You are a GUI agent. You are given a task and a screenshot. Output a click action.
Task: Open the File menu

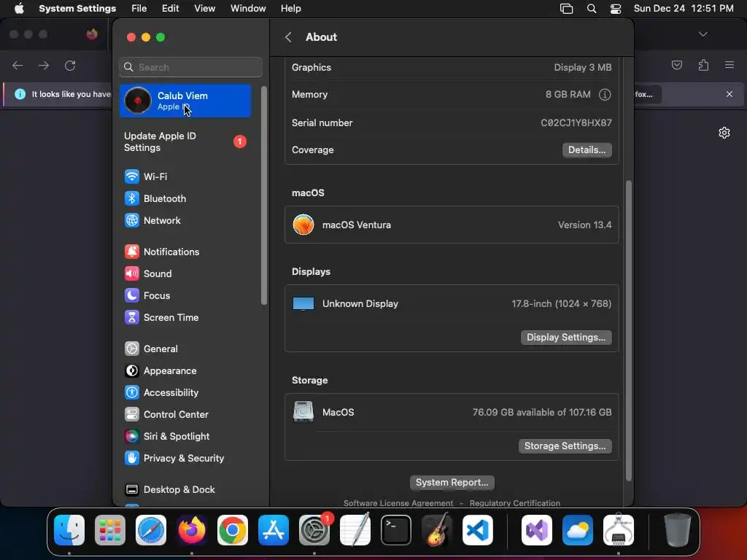click(x=139, y=9)
